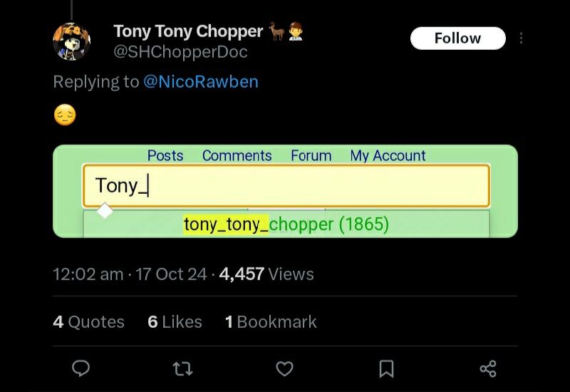Click the Tony Tony Chopper display name
Screen dimensions: 570x392
(x=188, y=31)
